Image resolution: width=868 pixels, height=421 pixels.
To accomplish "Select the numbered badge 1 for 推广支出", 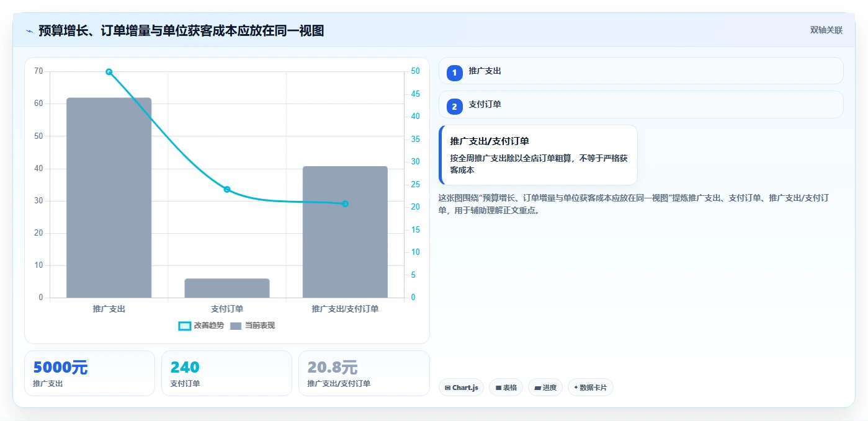I will click(x=454, y=73).
